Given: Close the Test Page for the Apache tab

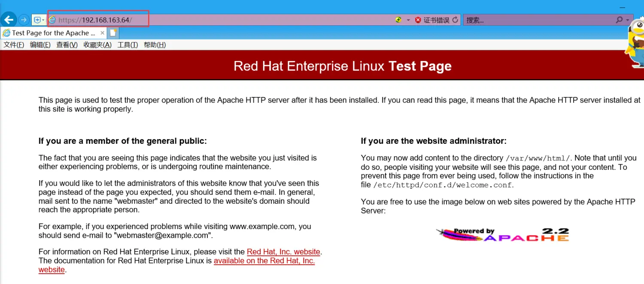Looking at the screenshot, I should pos(102,33).
